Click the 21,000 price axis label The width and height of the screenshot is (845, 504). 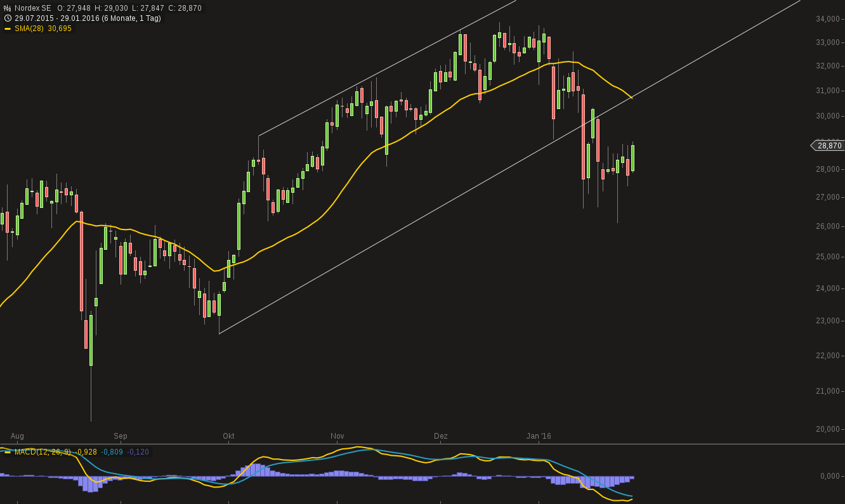coord(828,391)
